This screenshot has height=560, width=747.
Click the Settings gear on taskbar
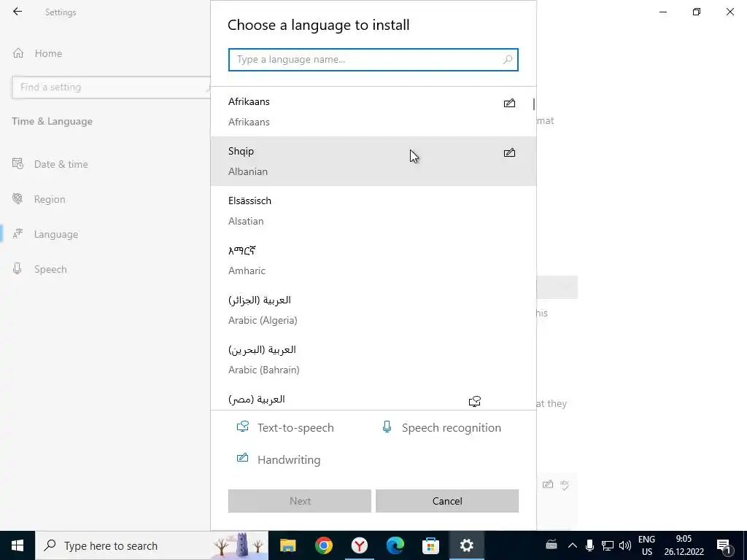pos(466,545)
